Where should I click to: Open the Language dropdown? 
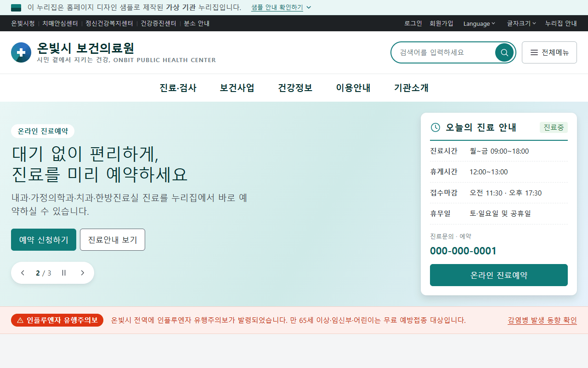pos(479,23)
